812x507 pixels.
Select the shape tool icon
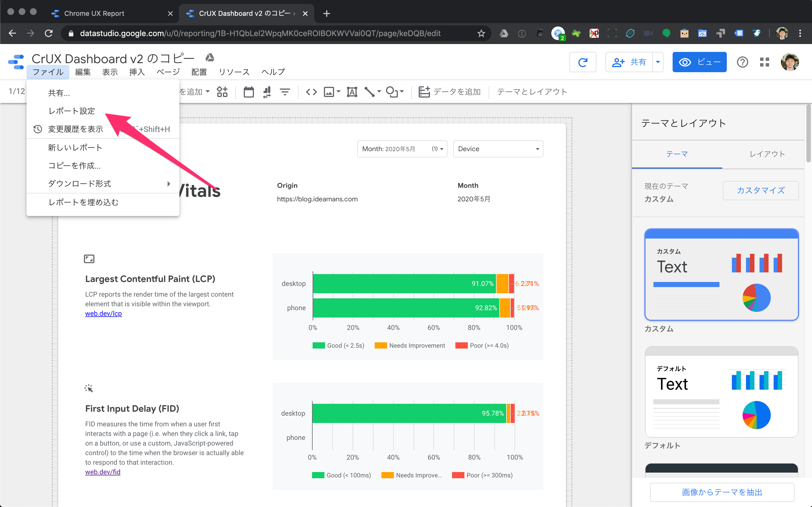(x=392, y=92)
